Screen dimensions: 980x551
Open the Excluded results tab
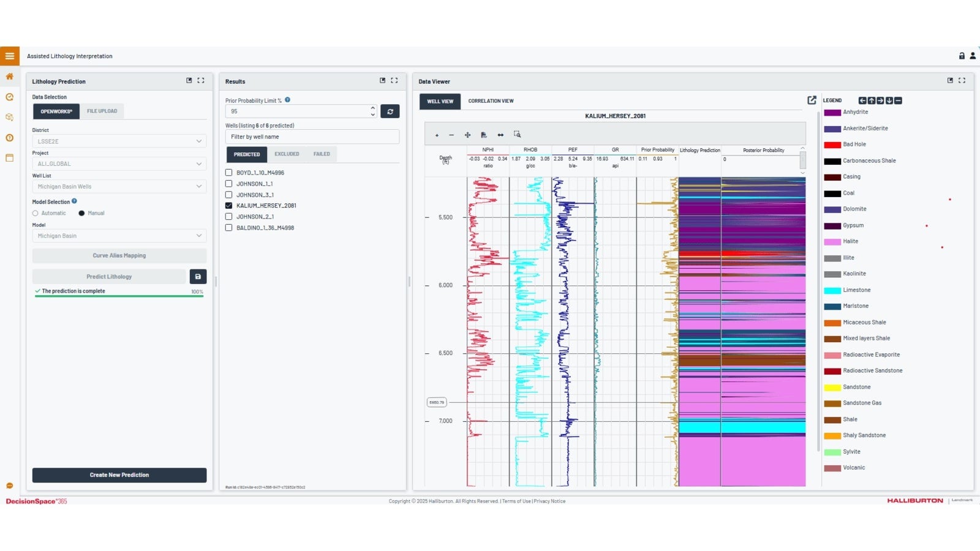pyautogui.click(x=287, y=154)
